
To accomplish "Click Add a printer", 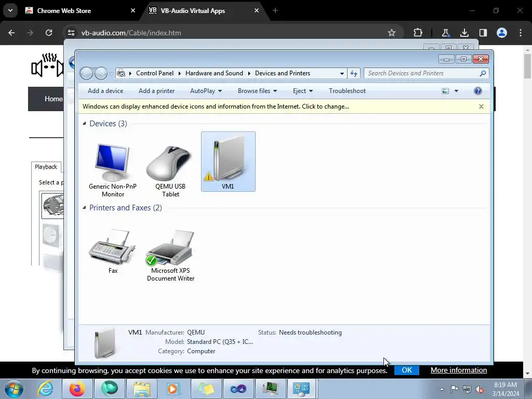I will tap(157, 91).
